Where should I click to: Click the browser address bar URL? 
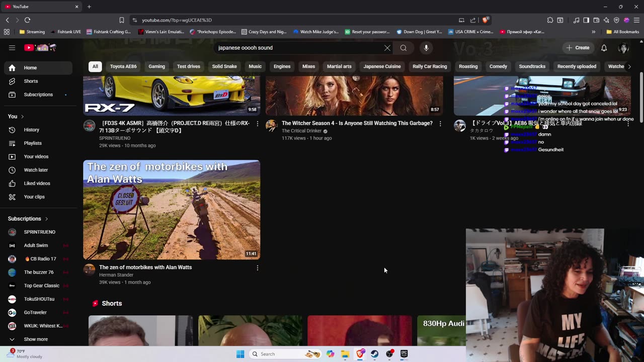point(177,20)
